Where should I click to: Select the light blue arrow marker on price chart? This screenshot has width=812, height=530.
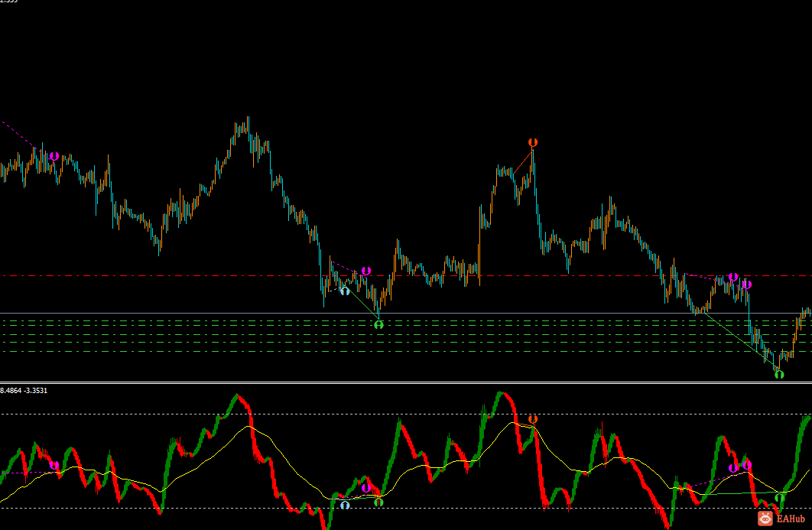pyautogui.click(x=345, y=291)
